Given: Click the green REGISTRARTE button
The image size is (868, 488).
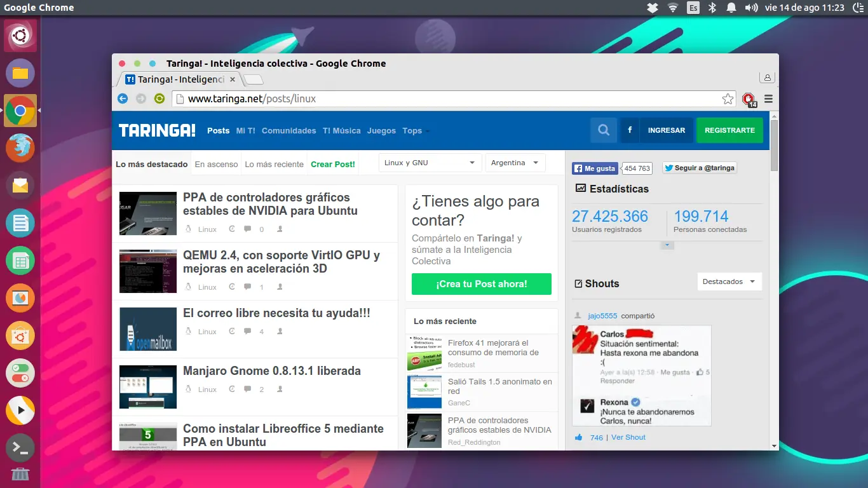Looking at the screenshot, I should pyautogui.click(x=729, y=130).
